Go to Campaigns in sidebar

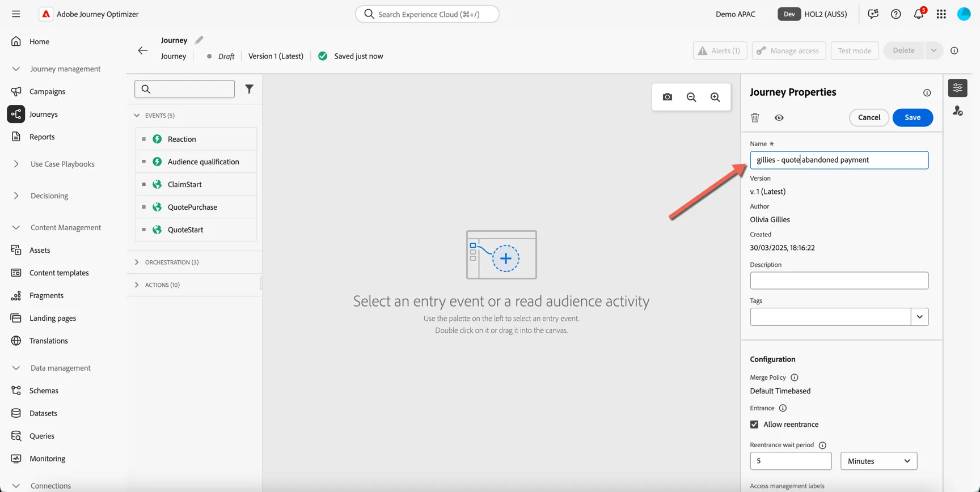(47, 91)
